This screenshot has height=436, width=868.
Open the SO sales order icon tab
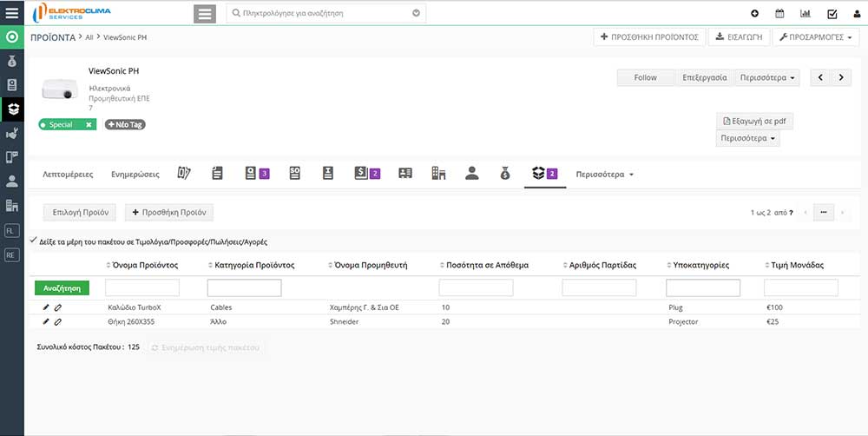coord(294,174)
